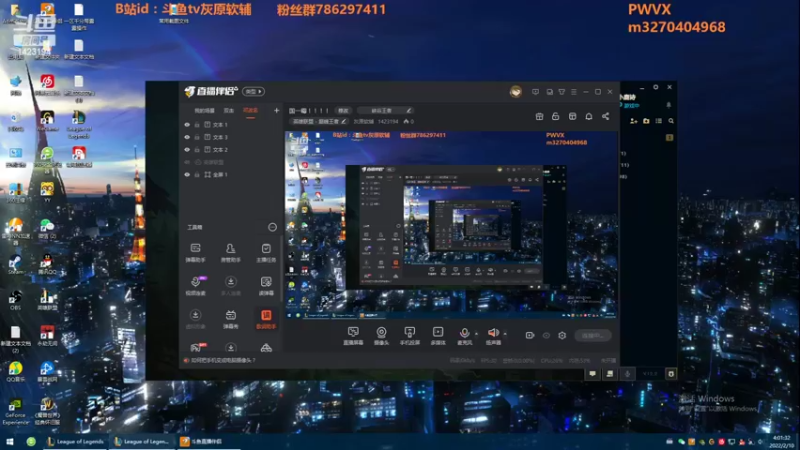The image size is (800, 450).
Task: Mute the 扬声器 speaker
Action: [493, 336]
